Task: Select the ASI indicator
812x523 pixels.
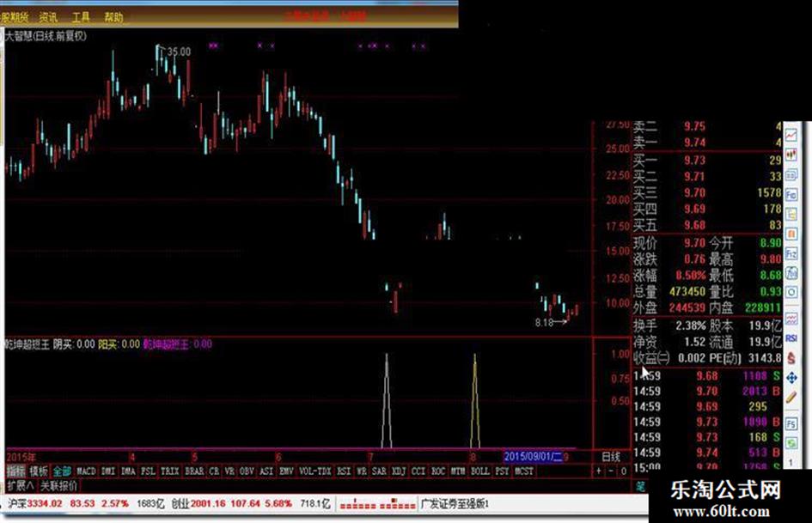Action: click(x=266, y=471)
